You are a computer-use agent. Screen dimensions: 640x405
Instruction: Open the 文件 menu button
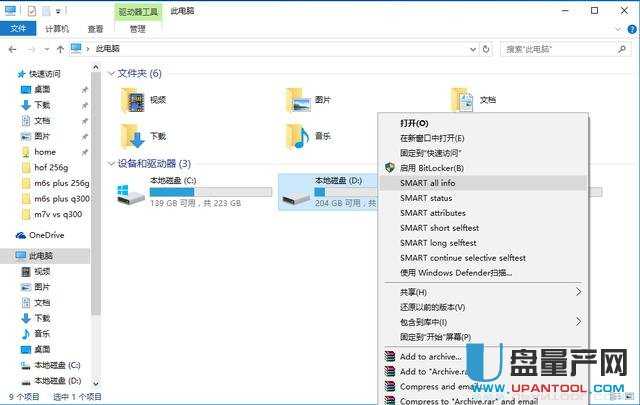(x=17, y=29)
